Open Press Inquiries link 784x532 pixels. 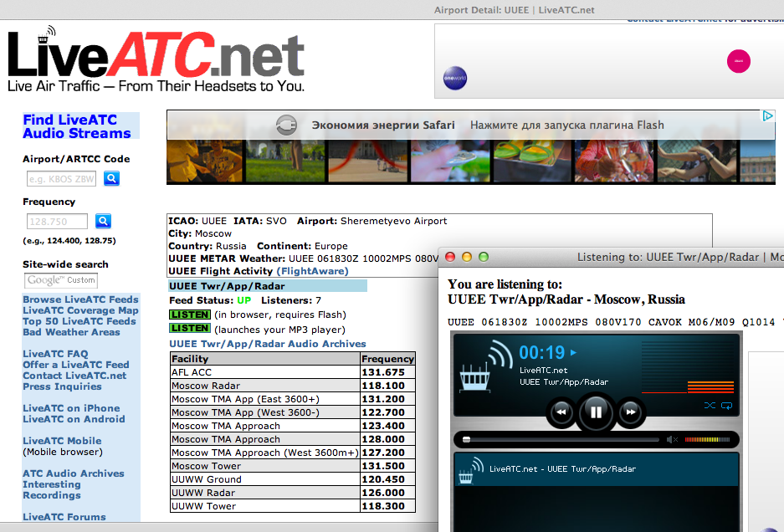pos(62,387)
